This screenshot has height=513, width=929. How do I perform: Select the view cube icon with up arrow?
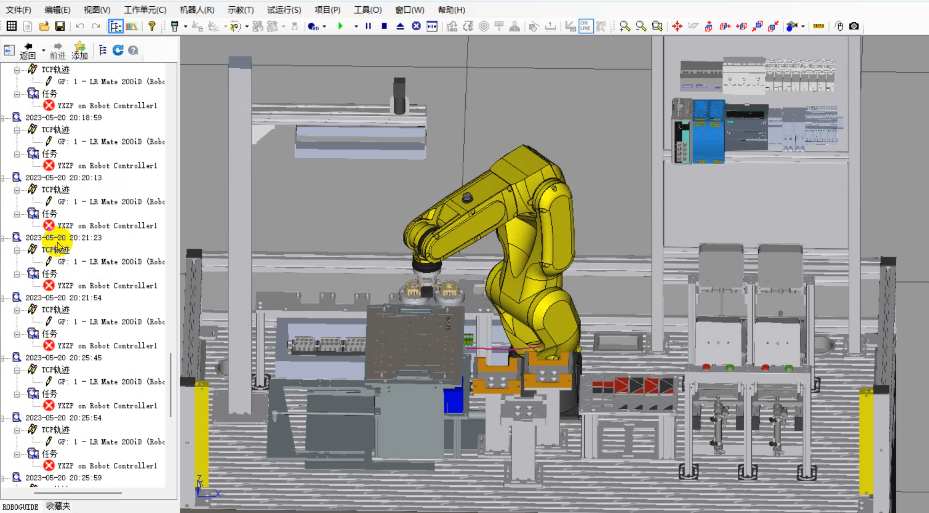pos(709,26)
